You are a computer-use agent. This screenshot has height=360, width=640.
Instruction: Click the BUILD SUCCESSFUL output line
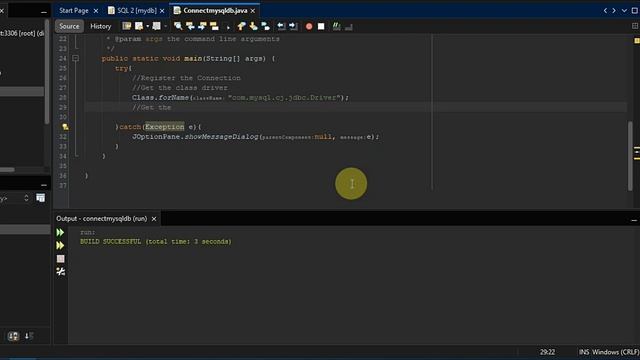pyautogui.click(x=156, y=242)
